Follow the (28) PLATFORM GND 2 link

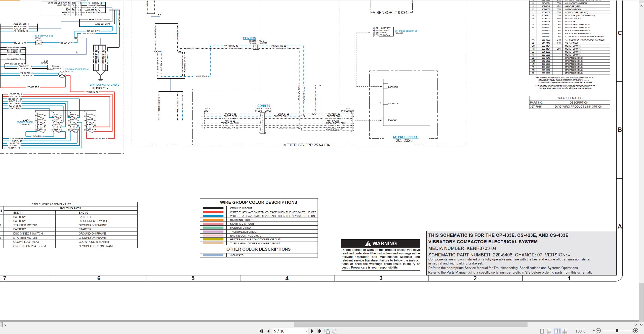pyautogui.click(x=104, y=85)
